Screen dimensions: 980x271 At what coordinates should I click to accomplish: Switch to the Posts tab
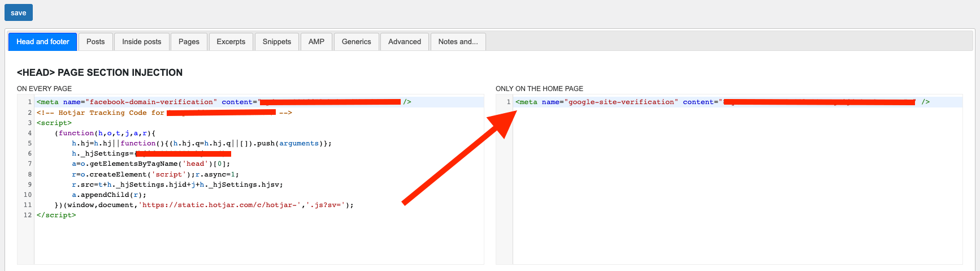coord(96,41)
